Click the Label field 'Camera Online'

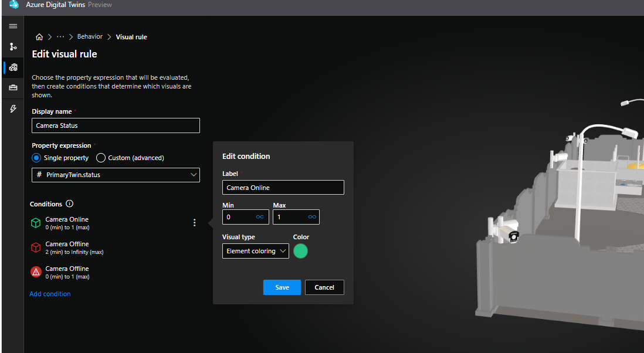click(283, 188)
